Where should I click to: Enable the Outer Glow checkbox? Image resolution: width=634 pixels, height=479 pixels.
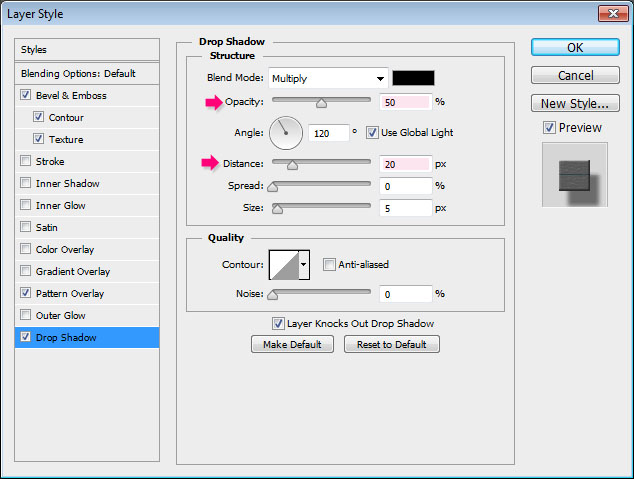point(25,314)
